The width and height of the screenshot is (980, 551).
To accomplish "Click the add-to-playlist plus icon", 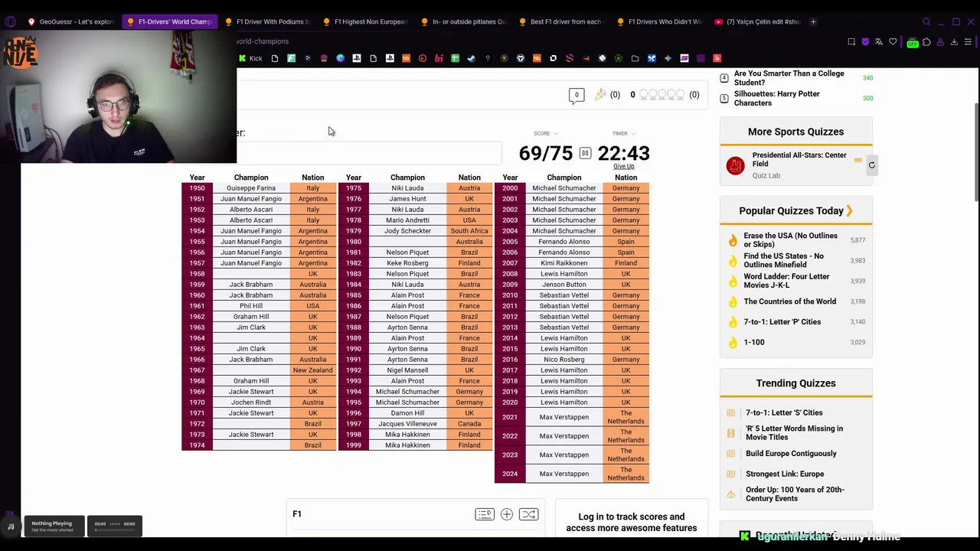I will point(507,514).
